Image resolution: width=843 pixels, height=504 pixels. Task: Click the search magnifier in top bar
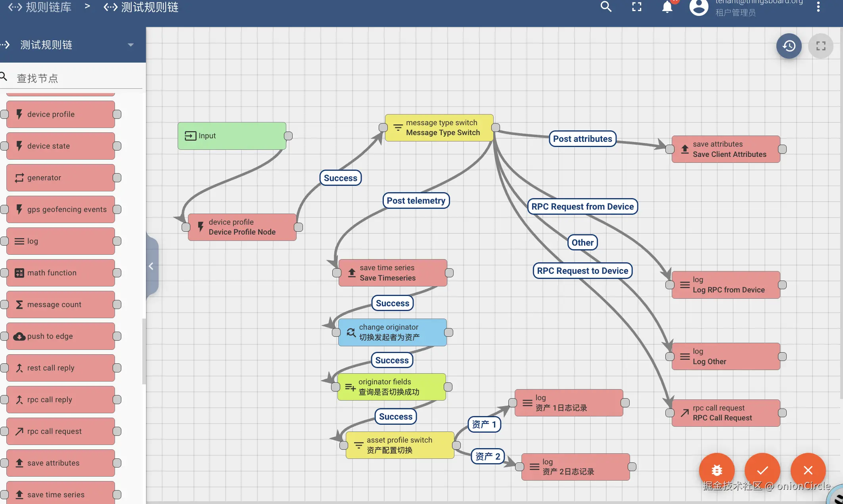point(606,7)
